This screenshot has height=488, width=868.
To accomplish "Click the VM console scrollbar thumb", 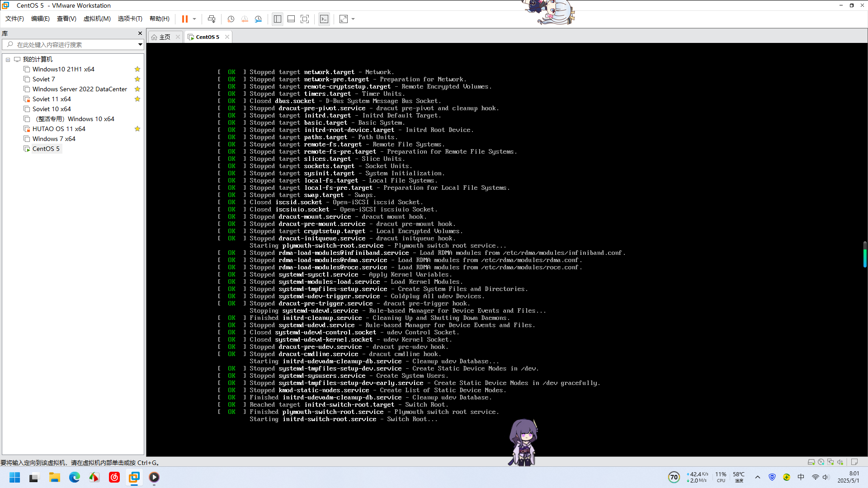I will click(x=865, y=254).
